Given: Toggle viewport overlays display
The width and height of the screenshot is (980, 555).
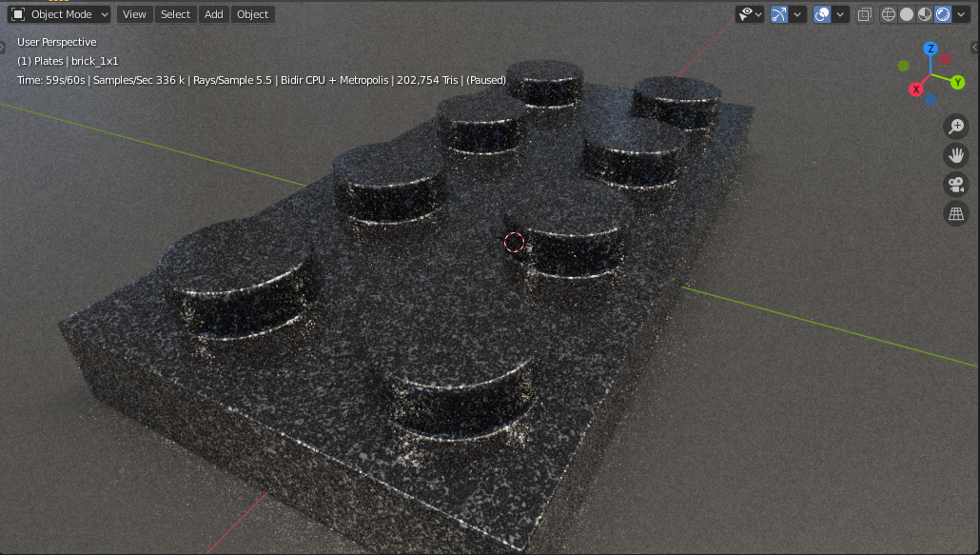Looking at the screenshot, I should point(822,14).
